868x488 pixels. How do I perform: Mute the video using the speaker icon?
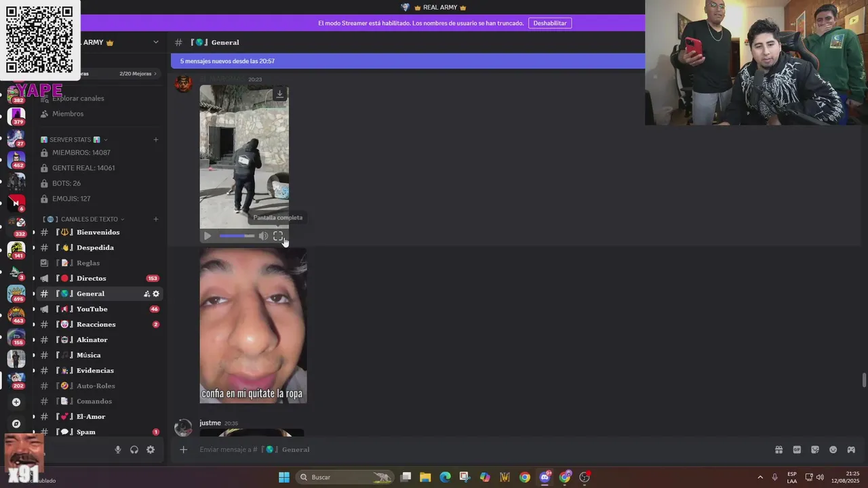coord(263,236)
